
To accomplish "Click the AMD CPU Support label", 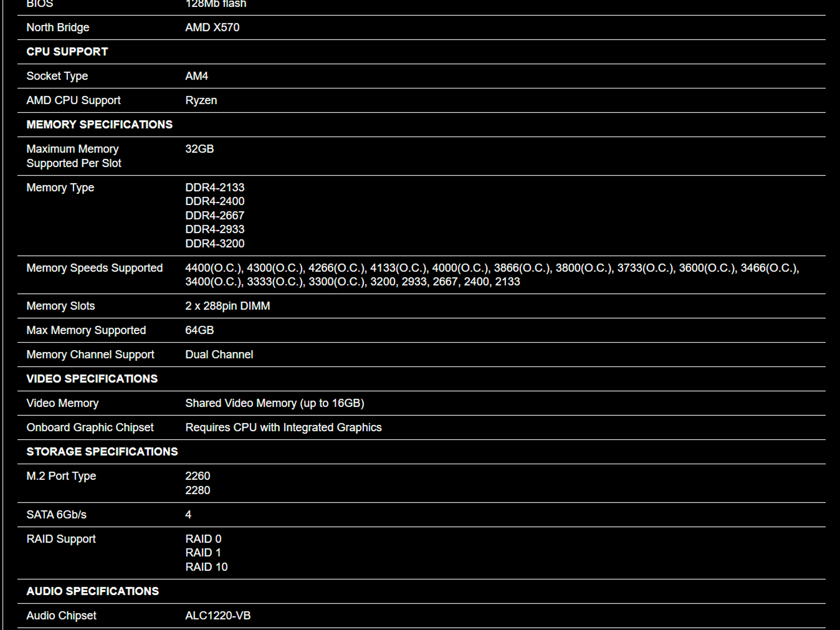I will pos(74,100).
